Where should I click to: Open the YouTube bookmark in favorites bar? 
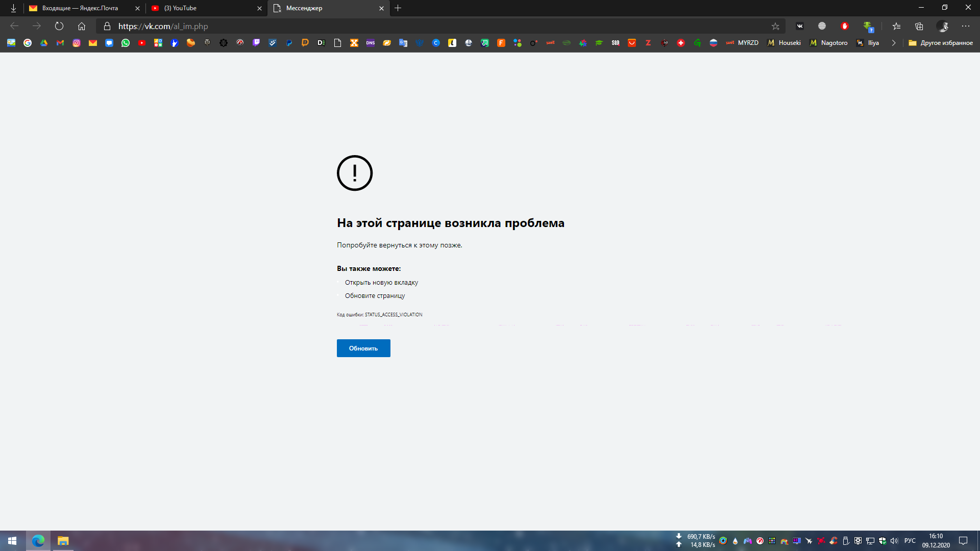[x=142, y=43]
